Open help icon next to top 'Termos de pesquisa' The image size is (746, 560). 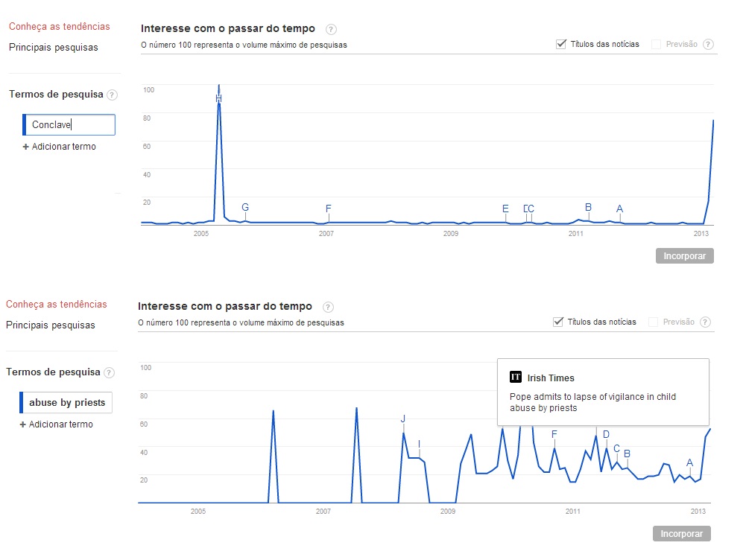(113, 95)
